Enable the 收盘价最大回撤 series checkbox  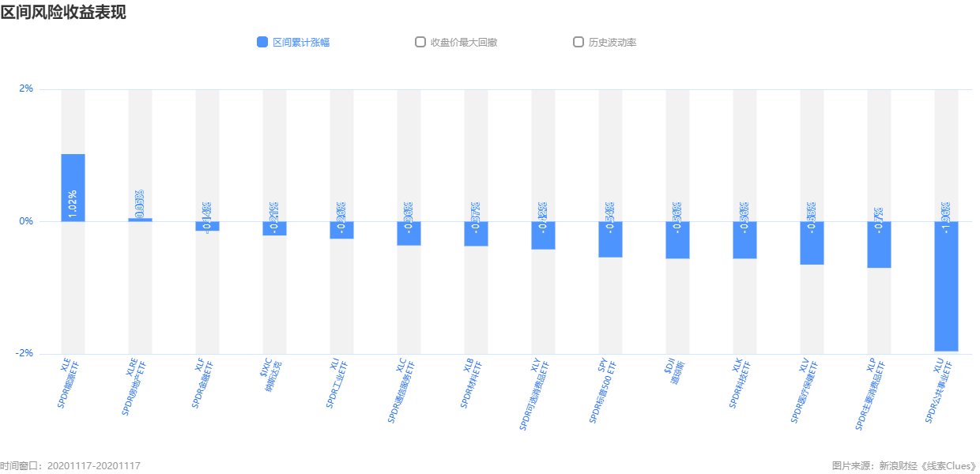click(x=420, y=42)
